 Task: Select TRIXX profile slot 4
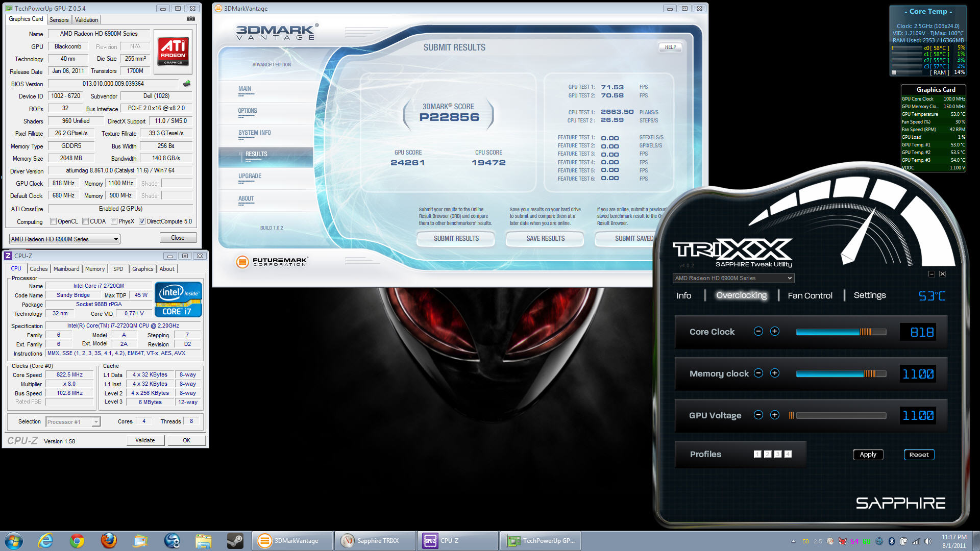pos(788,454)
